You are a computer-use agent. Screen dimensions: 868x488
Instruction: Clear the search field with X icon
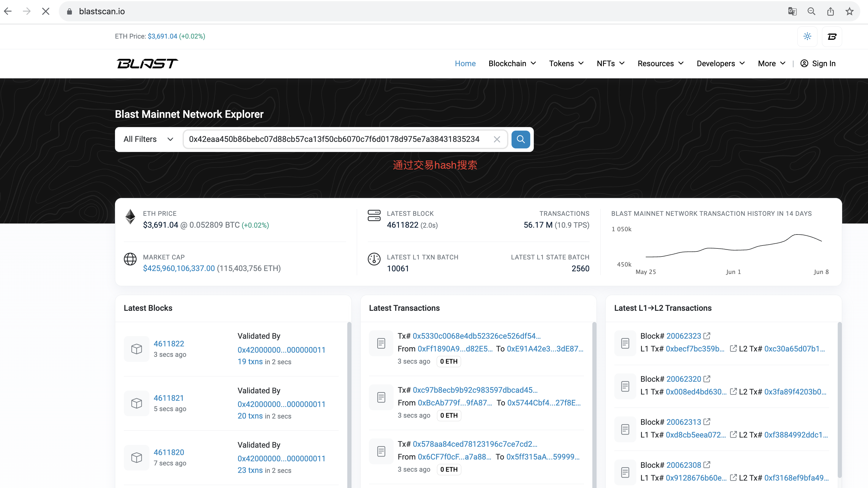497,139
